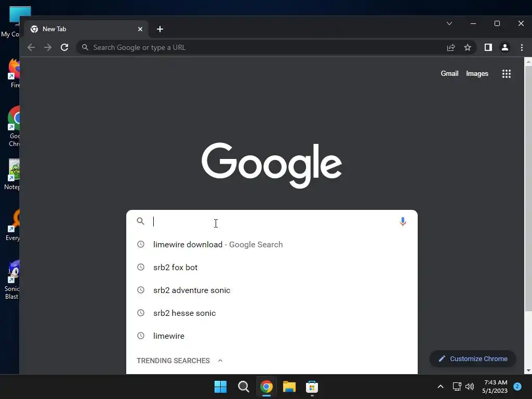Open the Chrome profile avatar menu
The height and width of the screenshot is (399, 532).
point(505,47)
